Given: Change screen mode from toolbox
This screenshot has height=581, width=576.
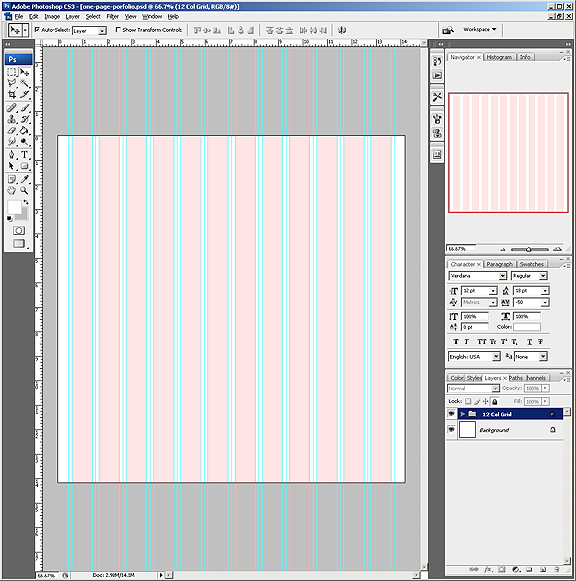Looking at the screenshot, I should [19, 243].
